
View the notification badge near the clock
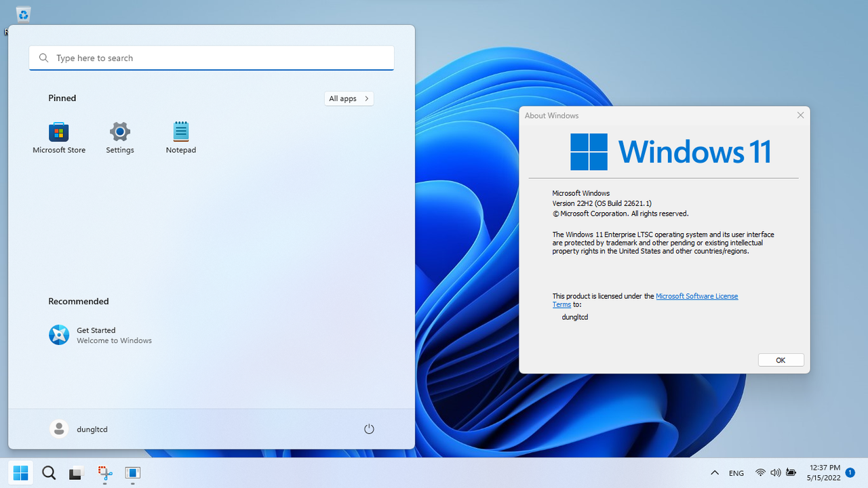(850, 472)
